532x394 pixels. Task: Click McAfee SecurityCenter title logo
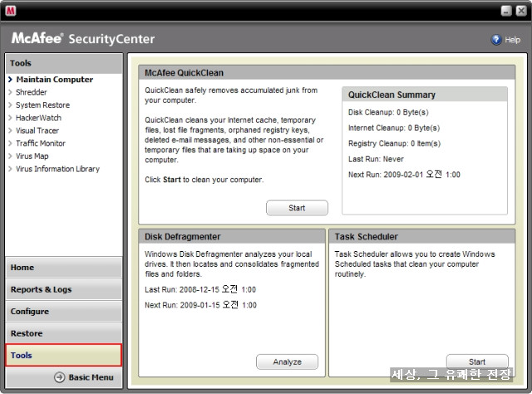(x=83, y=38)
